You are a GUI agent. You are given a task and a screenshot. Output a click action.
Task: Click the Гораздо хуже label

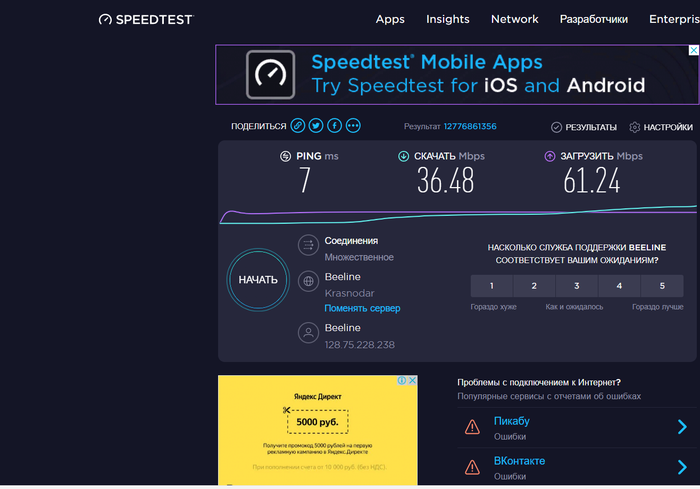tap(493, 307)
